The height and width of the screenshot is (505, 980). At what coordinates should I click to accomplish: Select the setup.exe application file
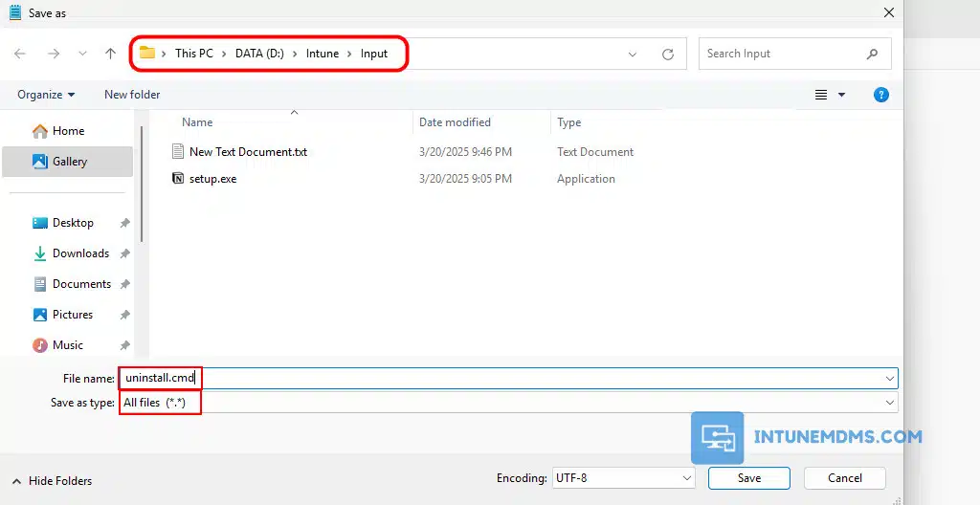tap(212, 179)
